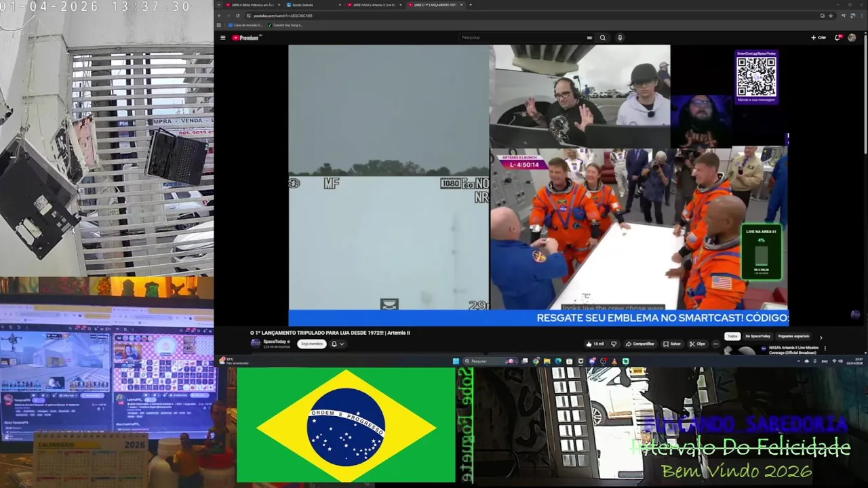Open a new browser tab with plus button

click(471, 5)
